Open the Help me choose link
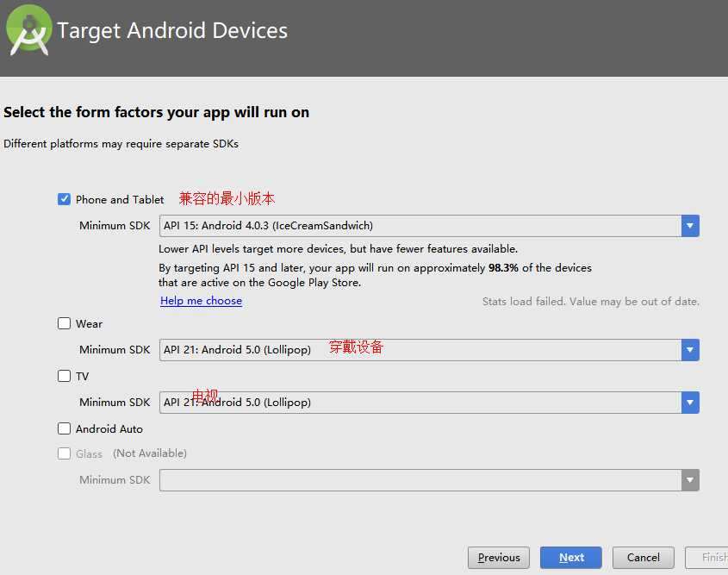This screenshot has height=575, width=728. (x=201, y=301)
